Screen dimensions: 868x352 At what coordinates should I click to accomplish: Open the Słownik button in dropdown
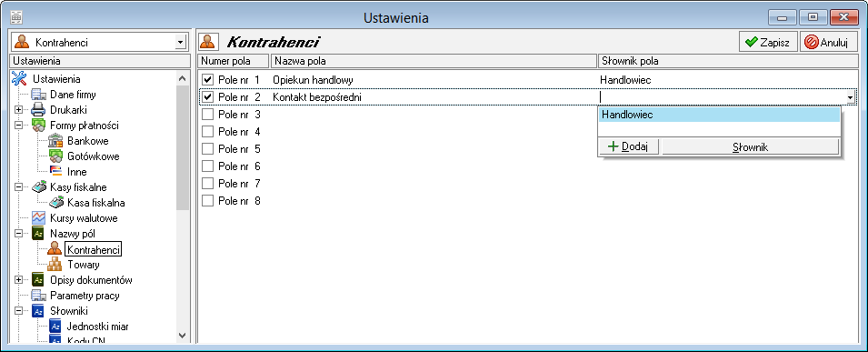point(750,147)
